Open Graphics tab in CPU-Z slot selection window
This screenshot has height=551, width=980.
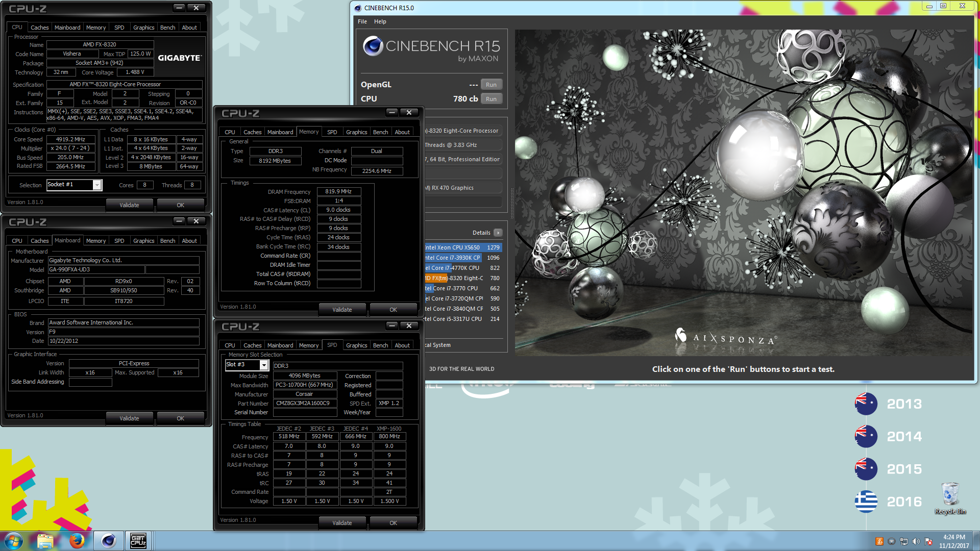point(356,345)
